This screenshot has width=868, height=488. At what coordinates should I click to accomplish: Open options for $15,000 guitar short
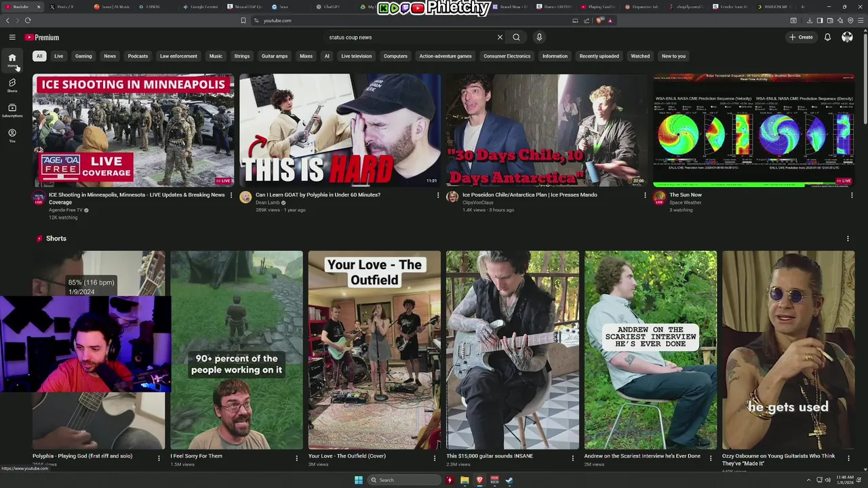tap(572, 458)
